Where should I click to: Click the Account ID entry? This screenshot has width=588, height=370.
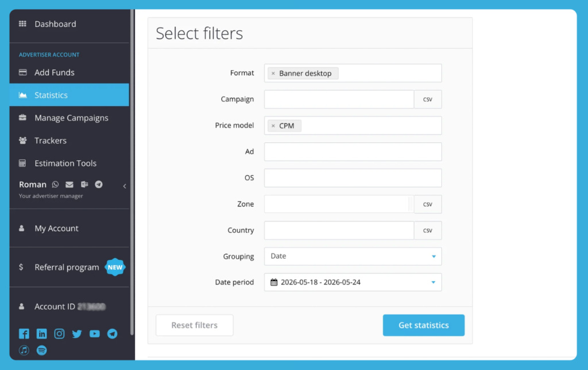(x=69, y=306)
